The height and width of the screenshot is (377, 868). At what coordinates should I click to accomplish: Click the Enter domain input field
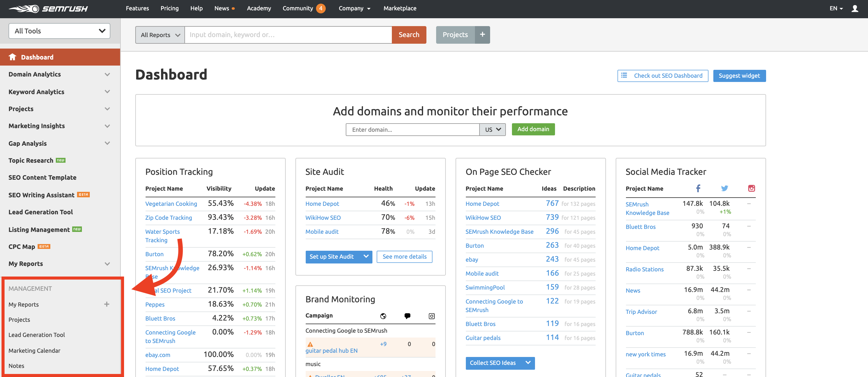coord(412,130)
